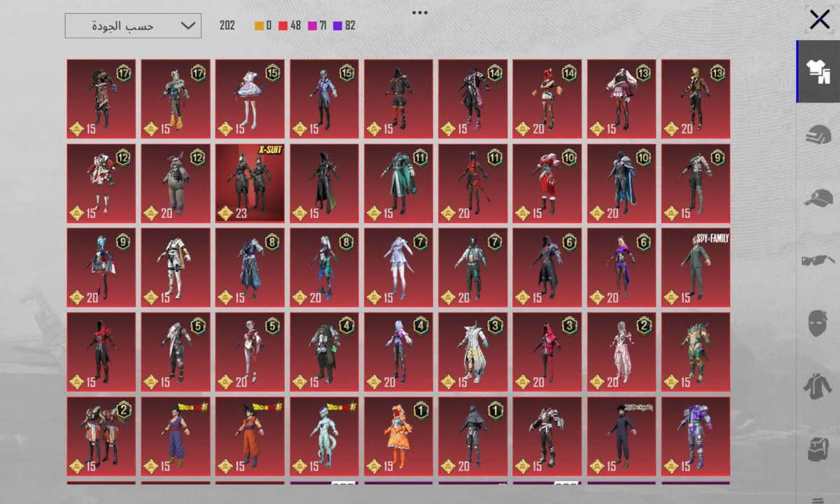
Task: Expand the حسب الجودة sort dropdown
Action: pyautogui.click(x=133, y=26)
